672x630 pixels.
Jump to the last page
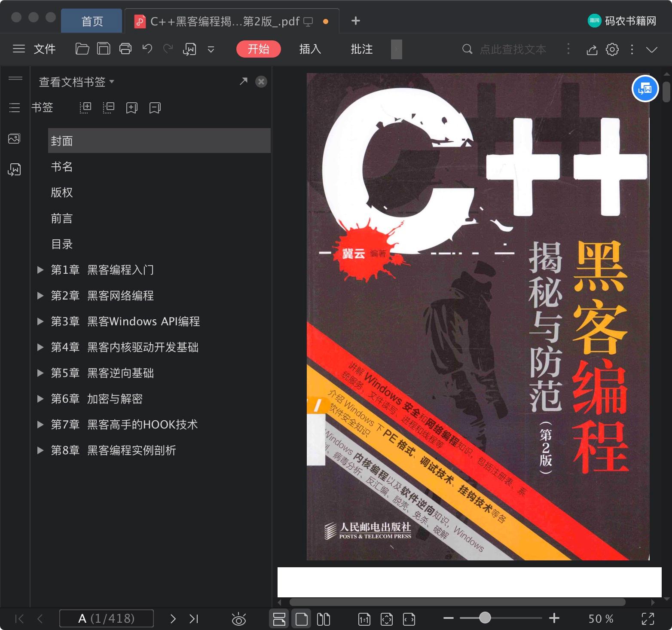194,619
